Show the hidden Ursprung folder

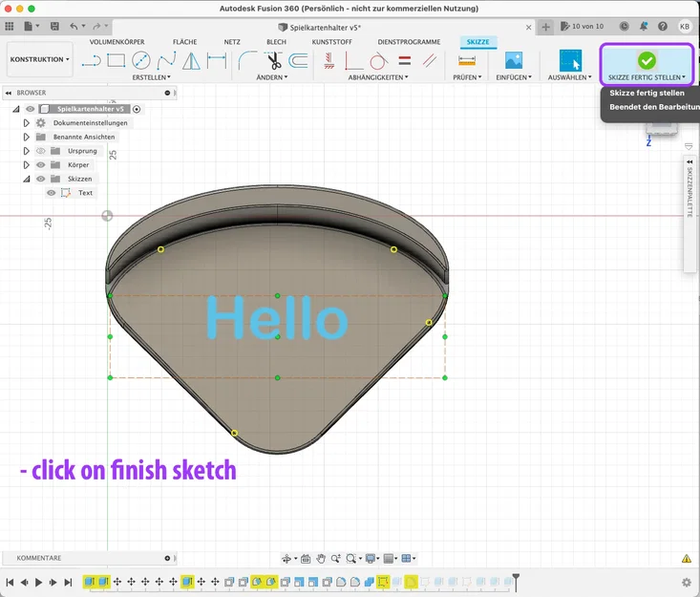[41, 151]
